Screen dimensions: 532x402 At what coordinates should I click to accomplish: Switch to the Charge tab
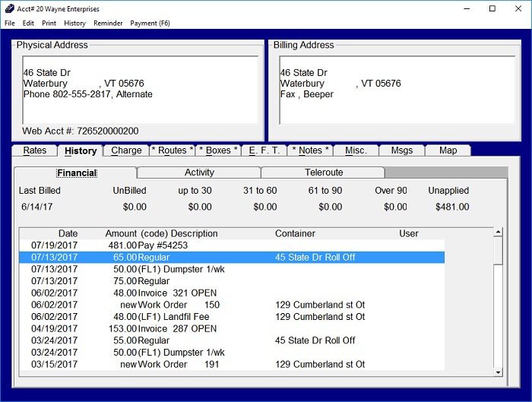pyautogui.click(x=126, y=150)
